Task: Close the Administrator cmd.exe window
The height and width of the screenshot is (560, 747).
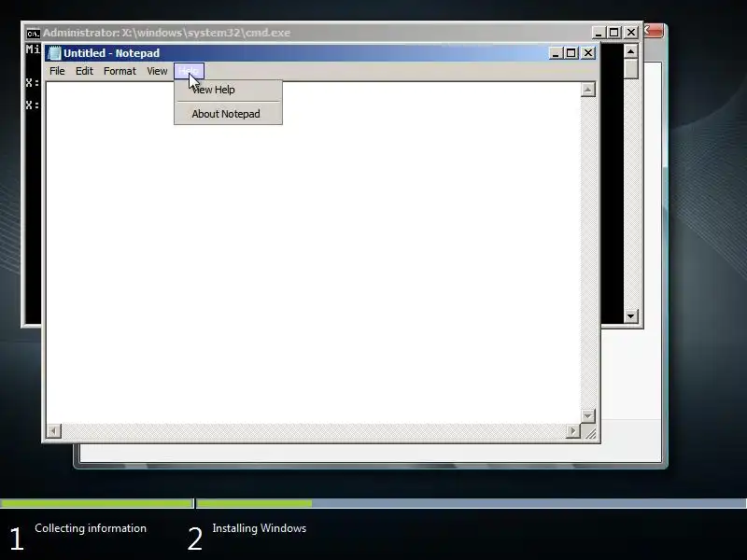Action: tap(631, 33)
